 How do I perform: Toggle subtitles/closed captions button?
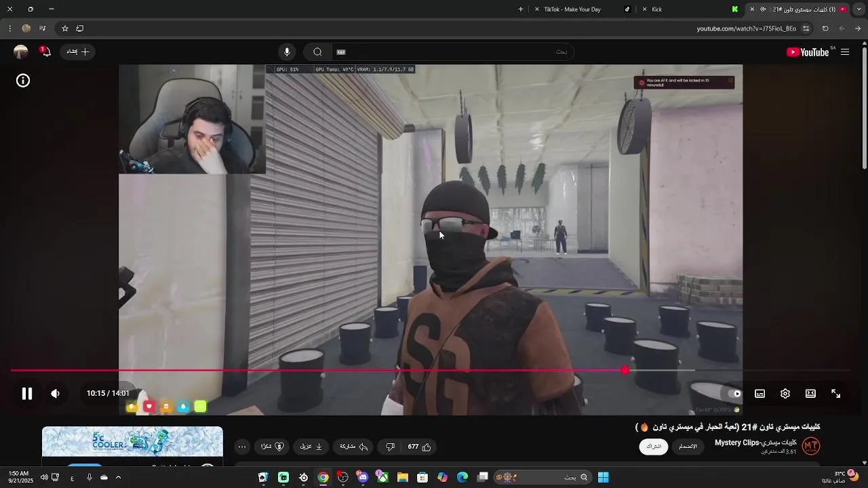tap(760, 394)
